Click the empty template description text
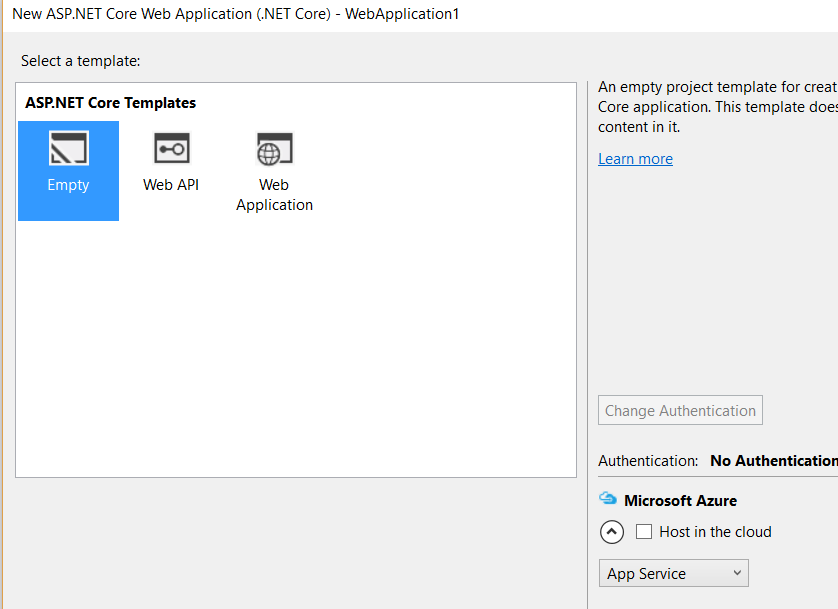This screenshot has width=838, height=609. point(718,107)
